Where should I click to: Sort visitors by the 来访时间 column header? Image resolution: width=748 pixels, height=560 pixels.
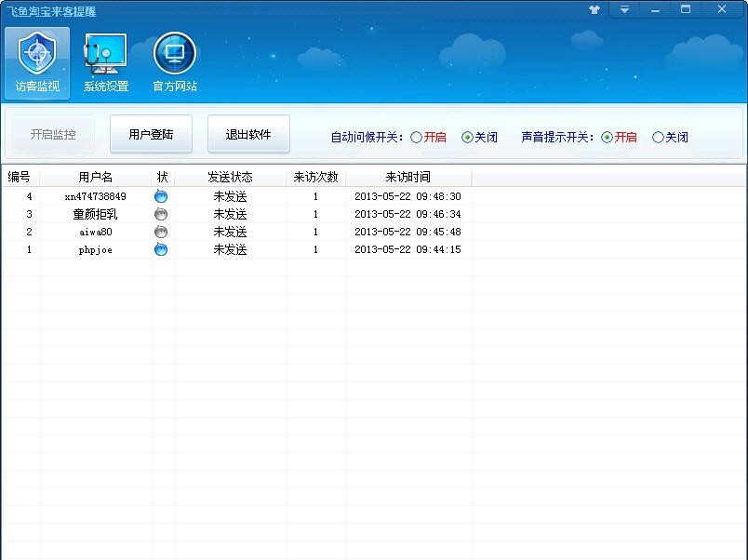407,177
